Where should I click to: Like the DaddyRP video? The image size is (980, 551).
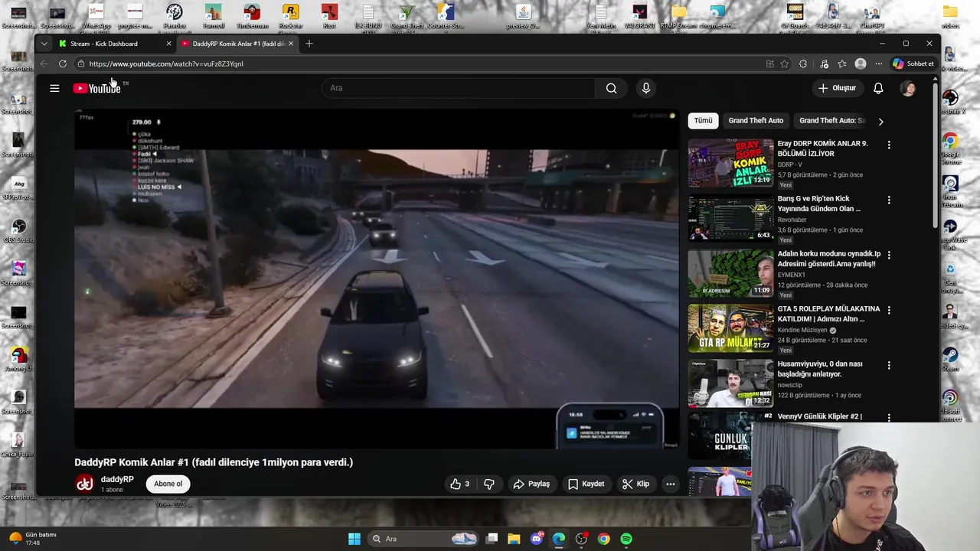pos(459,484)
